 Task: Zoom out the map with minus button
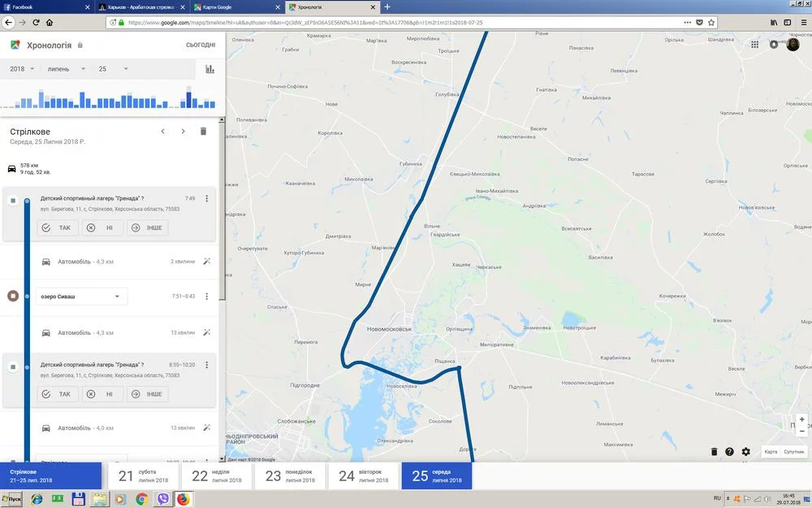coord(801,431)
